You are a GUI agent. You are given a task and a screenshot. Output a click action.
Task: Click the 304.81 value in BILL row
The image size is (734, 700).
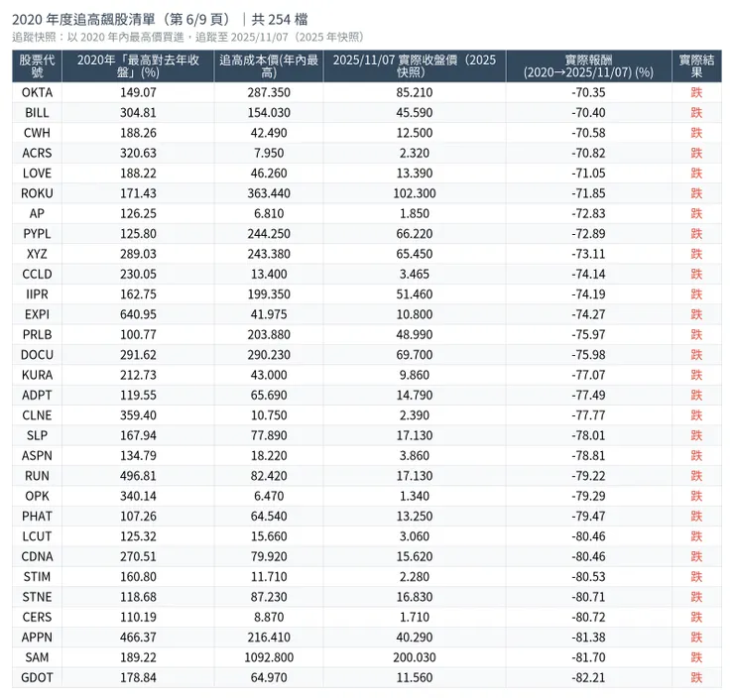coord(138,113)
